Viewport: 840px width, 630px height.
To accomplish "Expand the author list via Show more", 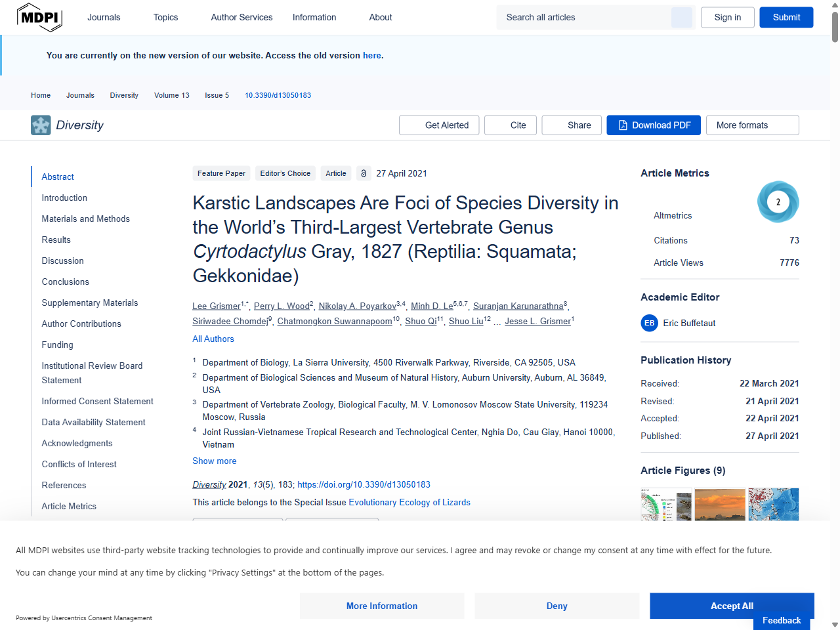I will click(214, 461).
